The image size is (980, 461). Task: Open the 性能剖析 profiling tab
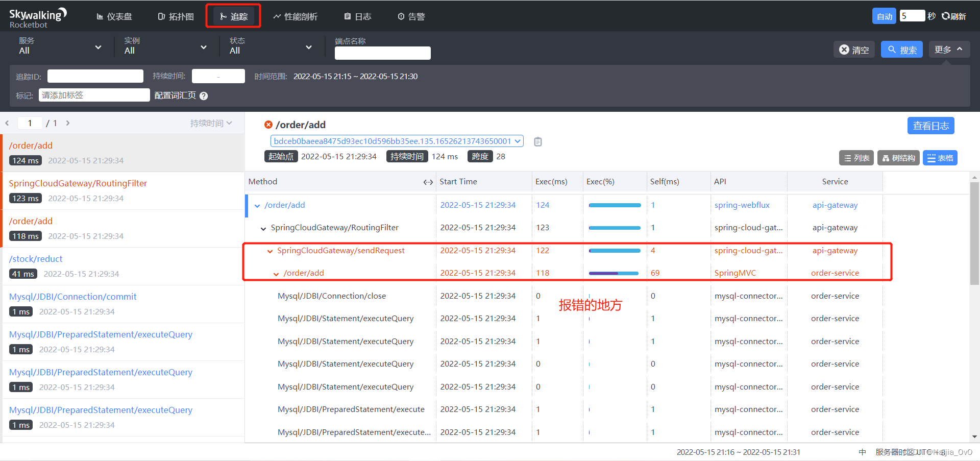[296, 16]
